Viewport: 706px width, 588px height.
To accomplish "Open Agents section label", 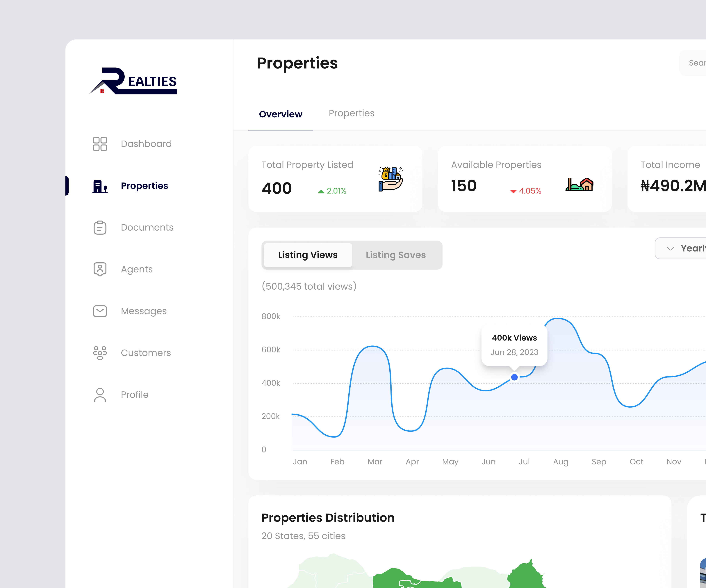I will tap(137, 270).
